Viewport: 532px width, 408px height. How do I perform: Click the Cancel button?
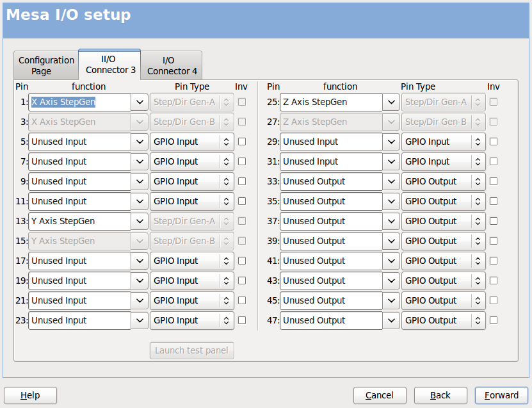coord(380,395)
